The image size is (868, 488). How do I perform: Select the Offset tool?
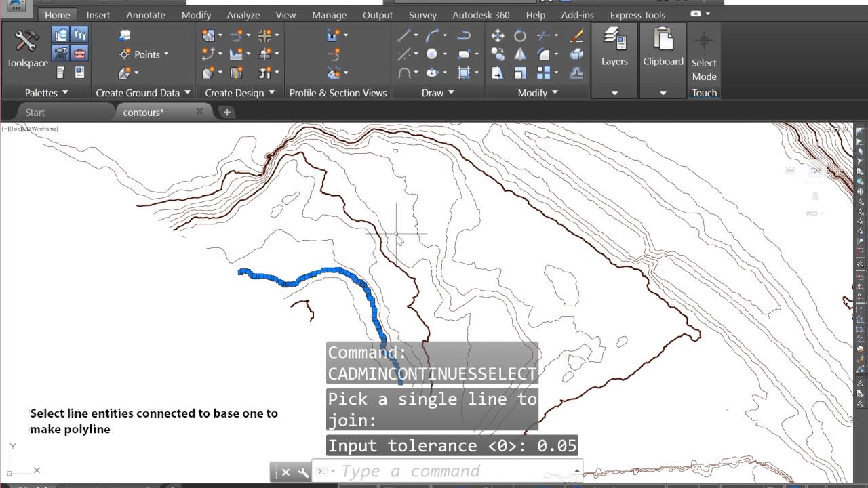pos(576,73)
